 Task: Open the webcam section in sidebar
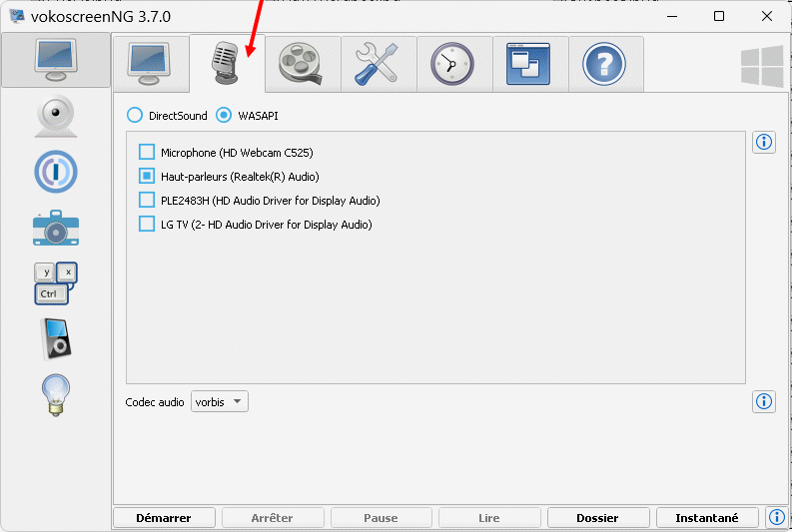point(56,116)
